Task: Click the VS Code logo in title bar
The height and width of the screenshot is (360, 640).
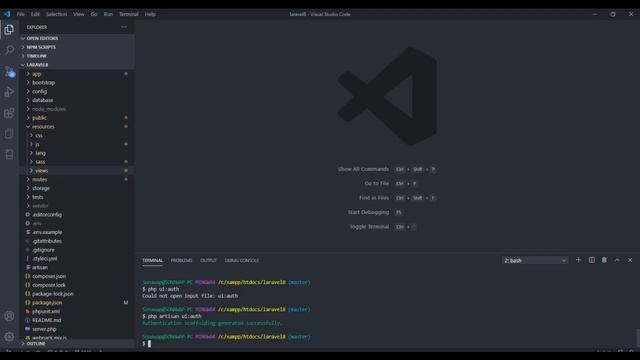Action: pos(7,14)
